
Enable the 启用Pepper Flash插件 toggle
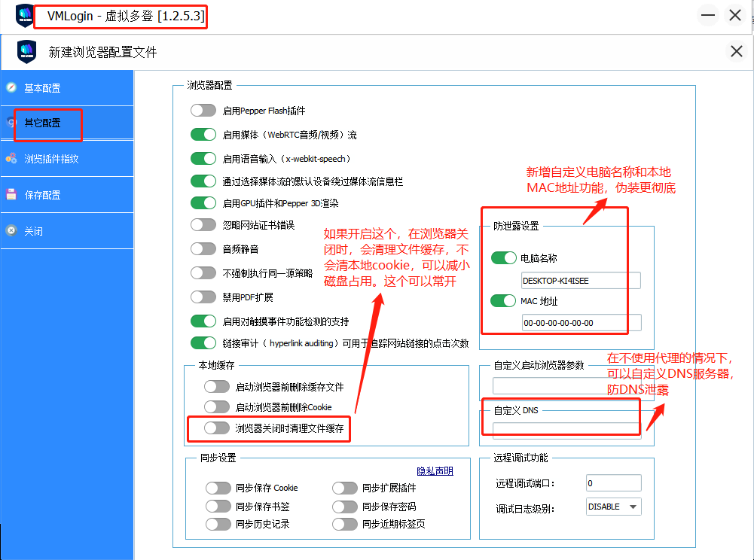click(203, 111)
